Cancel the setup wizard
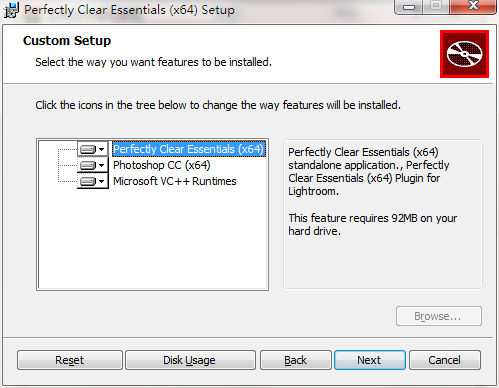This screenshot has width=499, height=388. (445, 360)
